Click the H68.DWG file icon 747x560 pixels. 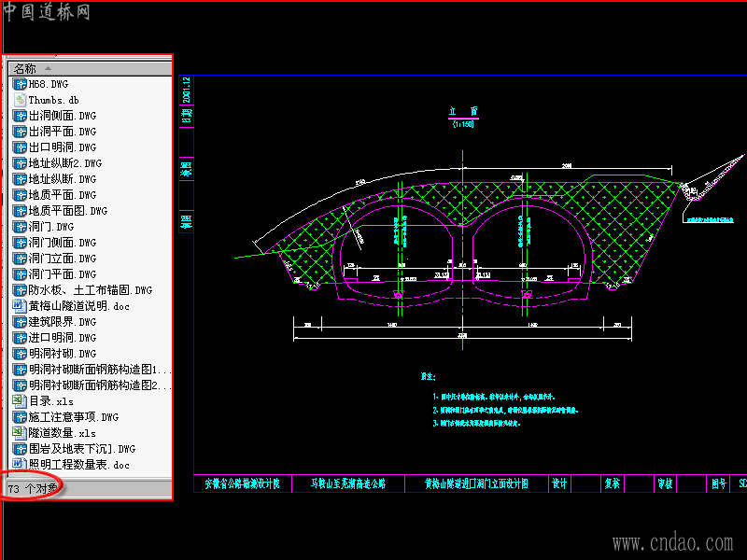(20, 84)
